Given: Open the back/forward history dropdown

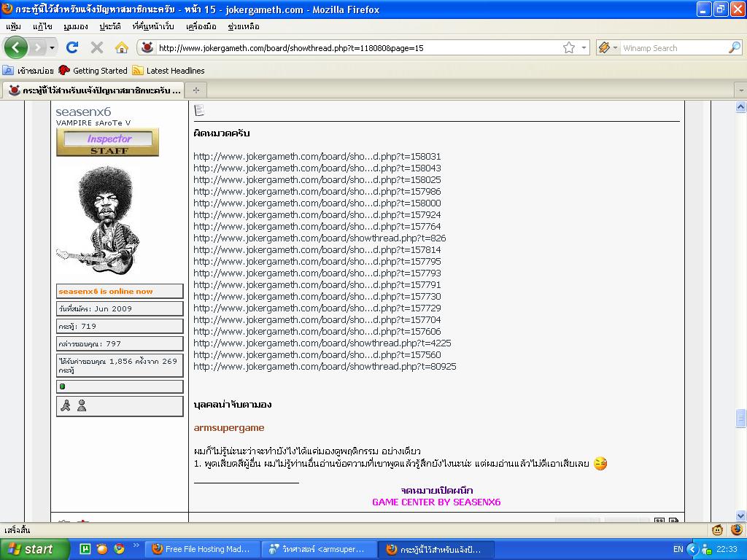Looking at the screenshot, I should pyautogui.click(x=52, y=47).
